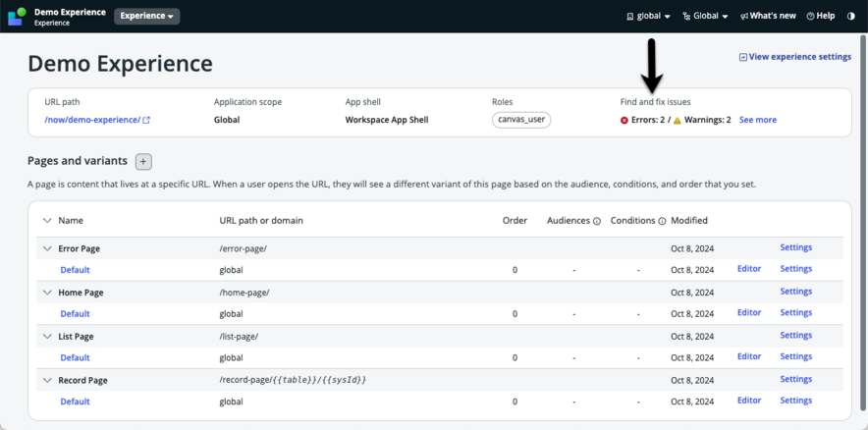This screenshot has height=430, width=868.
Task: Collapse the Error Page row
Action: click(47, 249)
